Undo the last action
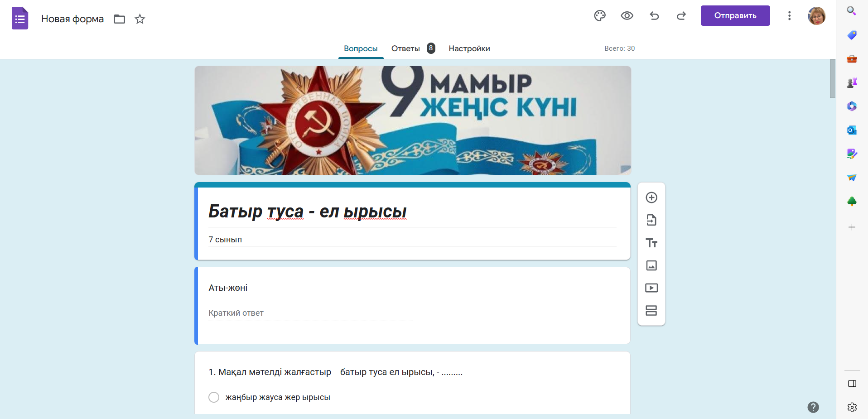The width and height of the screenshot is (868, 419). click(654, 16)
